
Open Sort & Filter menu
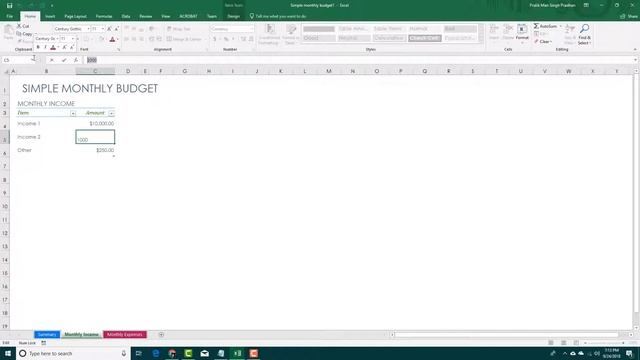(570, 34)
